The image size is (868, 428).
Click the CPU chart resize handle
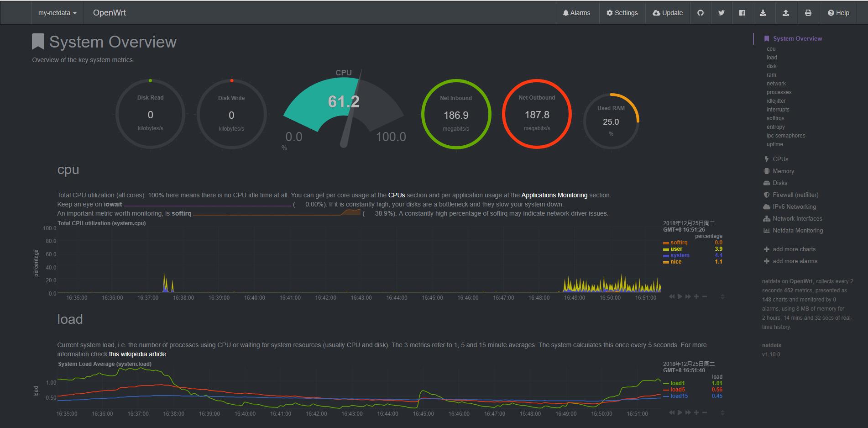point(722,297)
